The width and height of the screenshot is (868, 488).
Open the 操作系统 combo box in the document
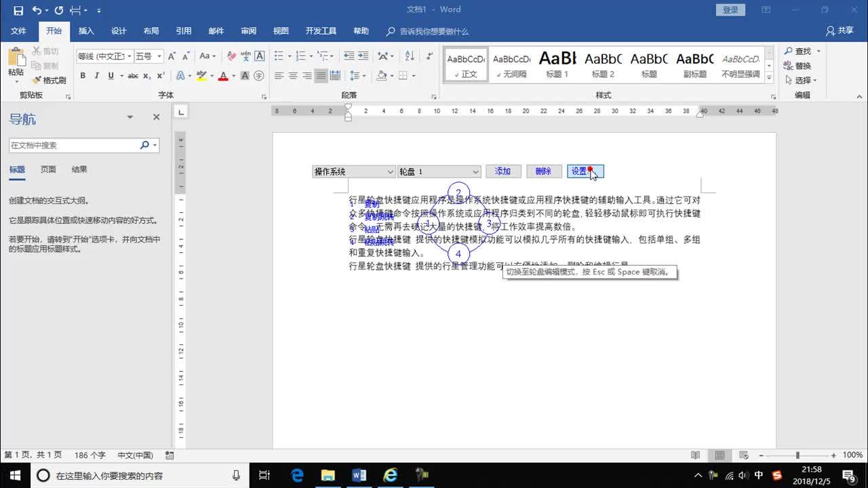pyautogui.click(x=353, y=171)
